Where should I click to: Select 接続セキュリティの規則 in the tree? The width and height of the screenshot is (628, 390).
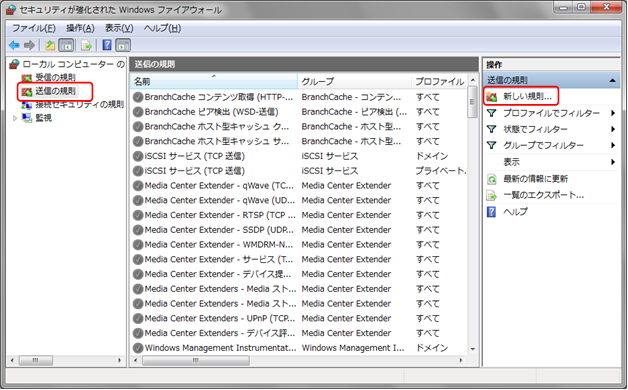(x=79, y=105)
